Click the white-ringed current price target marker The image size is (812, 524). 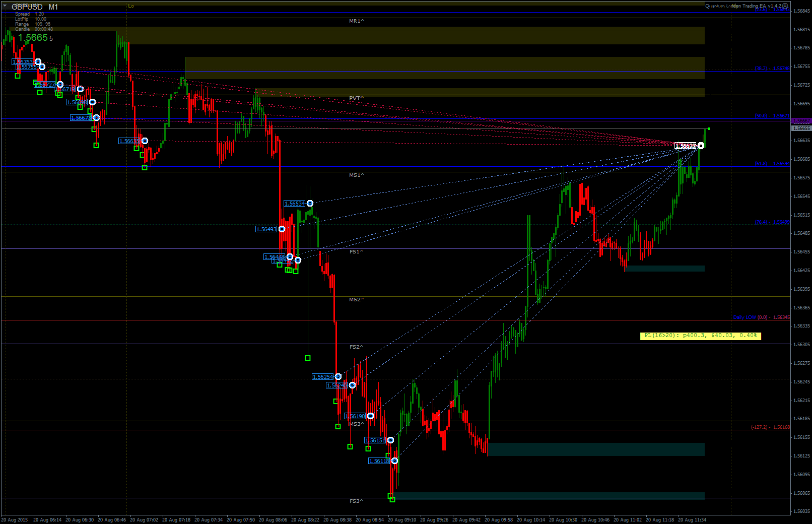(x=701, y=146)
